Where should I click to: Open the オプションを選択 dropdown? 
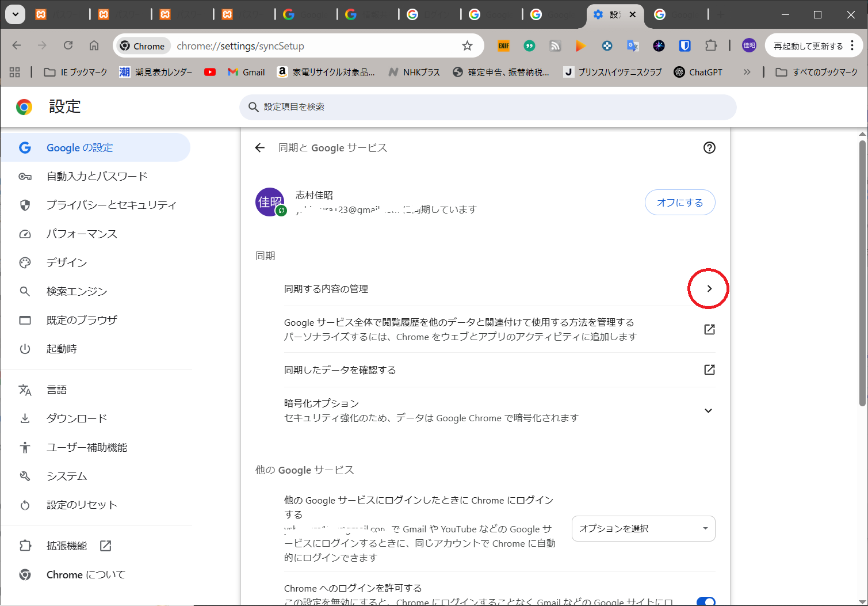click(643, 528)
